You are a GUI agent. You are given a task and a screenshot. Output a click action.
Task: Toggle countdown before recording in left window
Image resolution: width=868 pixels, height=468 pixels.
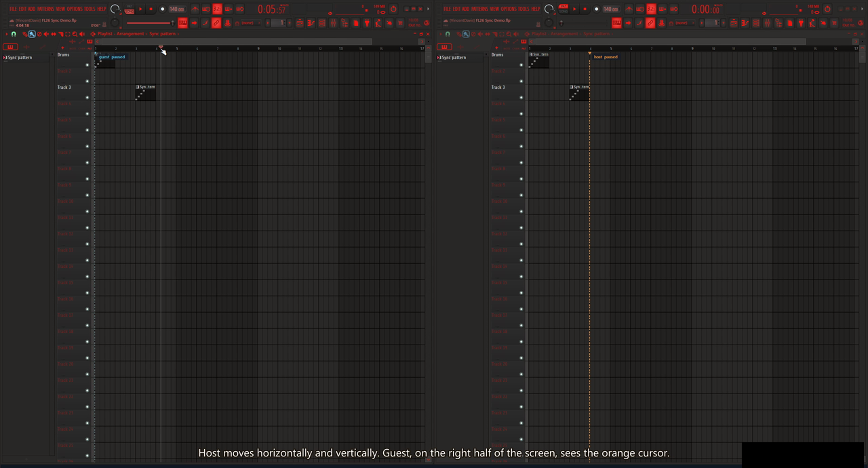point(217,9)
